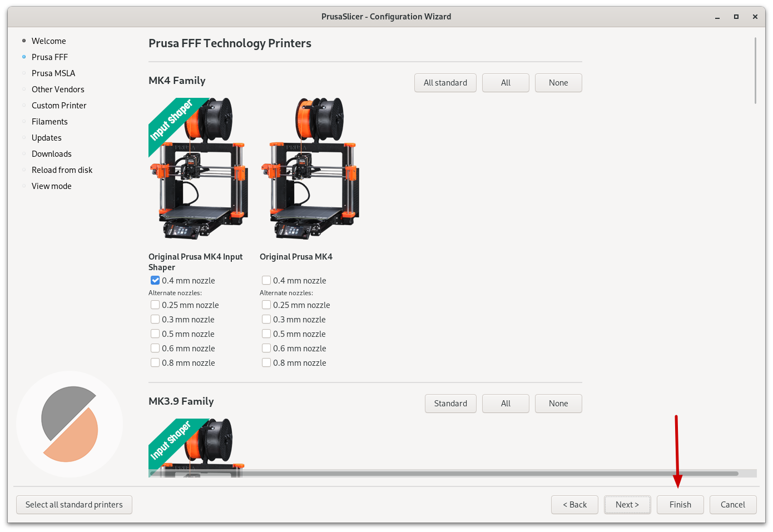Screen dimensions: 773x532
Task: Check 0.6 mm nozzle under MK4 Input Shaper
Action: point(155,349)
